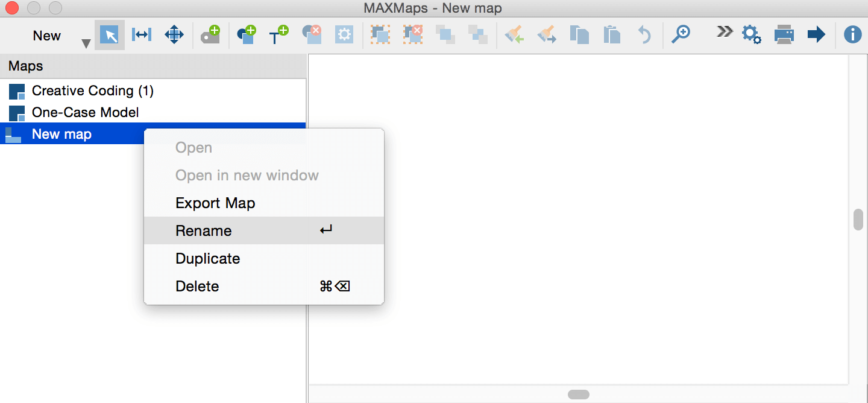Viewport: 868px width, 403px height.
Task: Click the add new code icon
Action: coord(210,35)
